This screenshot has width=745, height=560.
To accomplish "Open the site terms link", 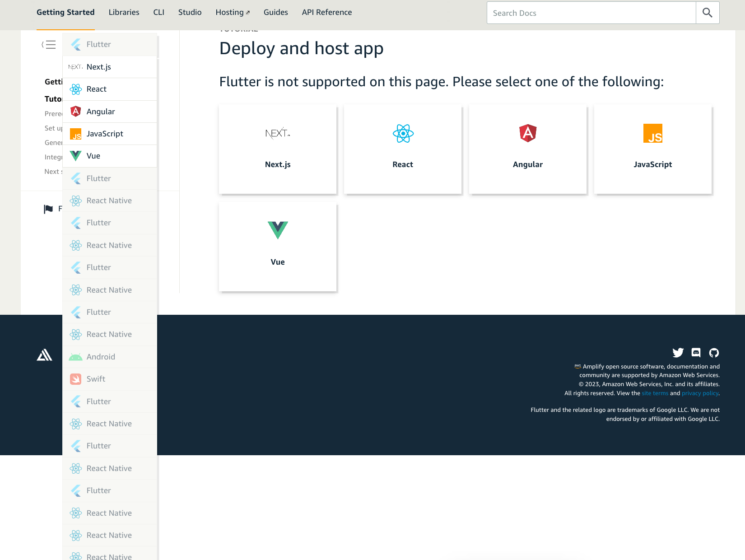I will click(655, 393).
